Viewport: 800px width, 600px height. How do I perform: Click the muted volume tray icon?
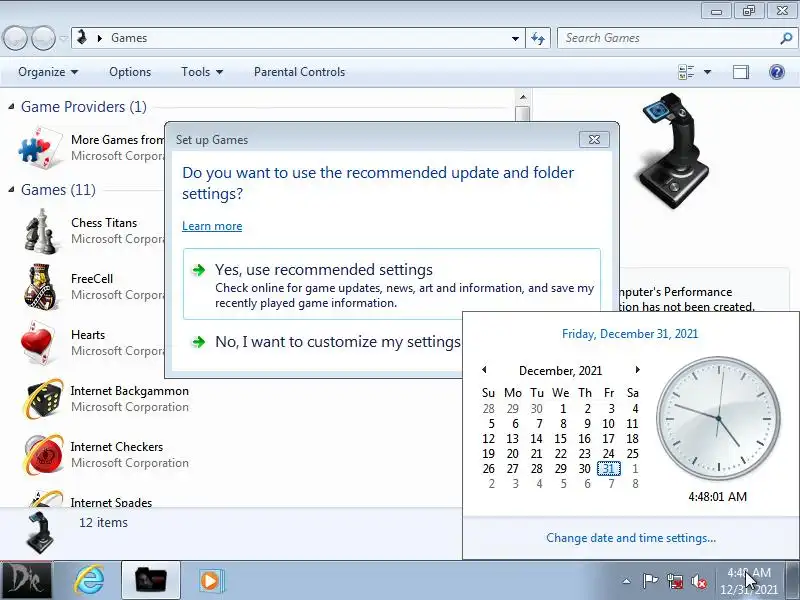point(699,581)
